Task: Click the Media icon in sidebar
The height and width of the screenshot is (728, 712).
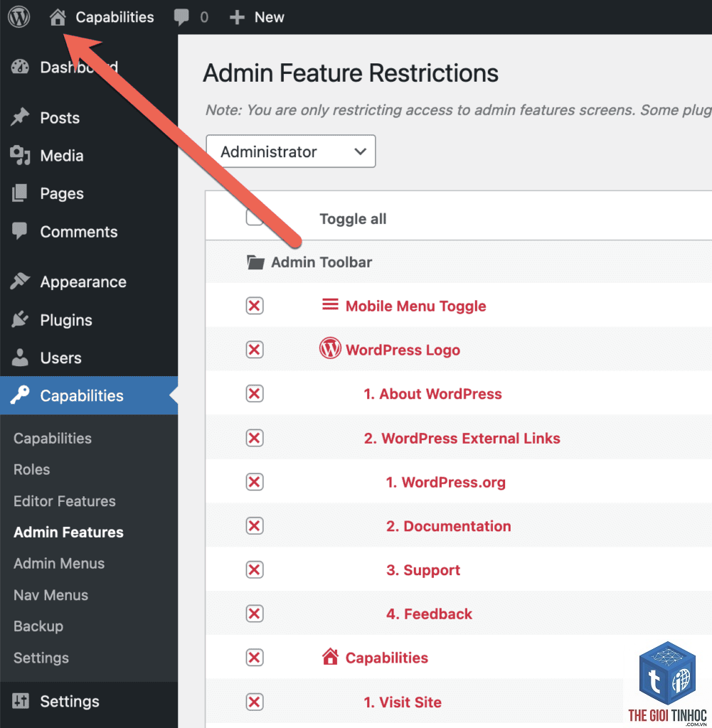Action: point(20,156)
